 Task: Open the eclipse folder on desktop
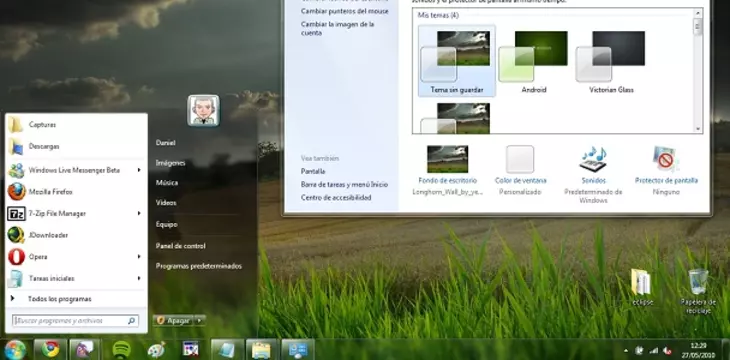641,282
